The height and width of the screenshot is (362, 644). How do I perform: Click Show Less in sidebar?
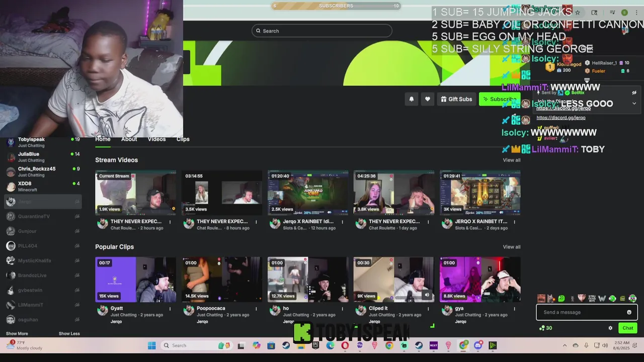pyautogui.click(x=69, y=333)
